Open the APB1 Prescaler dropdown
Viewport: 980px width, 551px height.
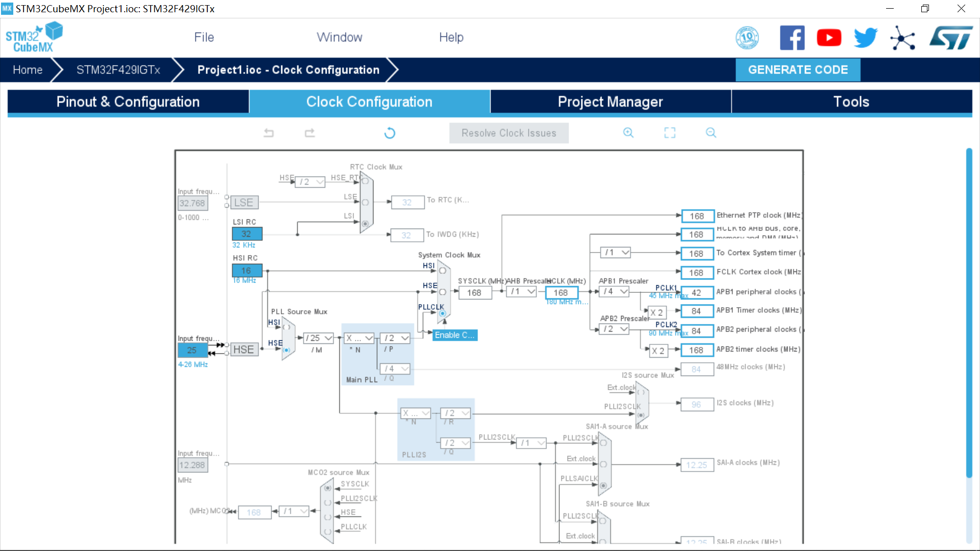pos(615,291)
